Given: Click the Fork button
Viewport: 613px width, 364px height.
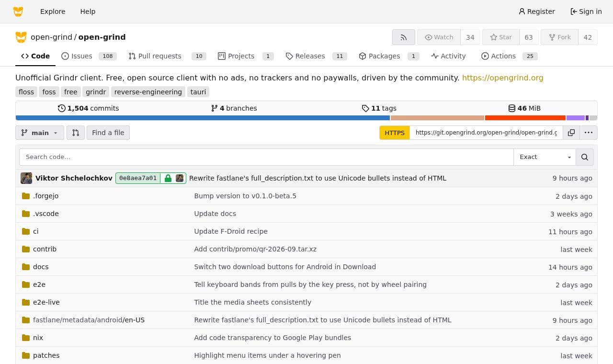Looking at the screenshot, I should (x=559, y=37).
